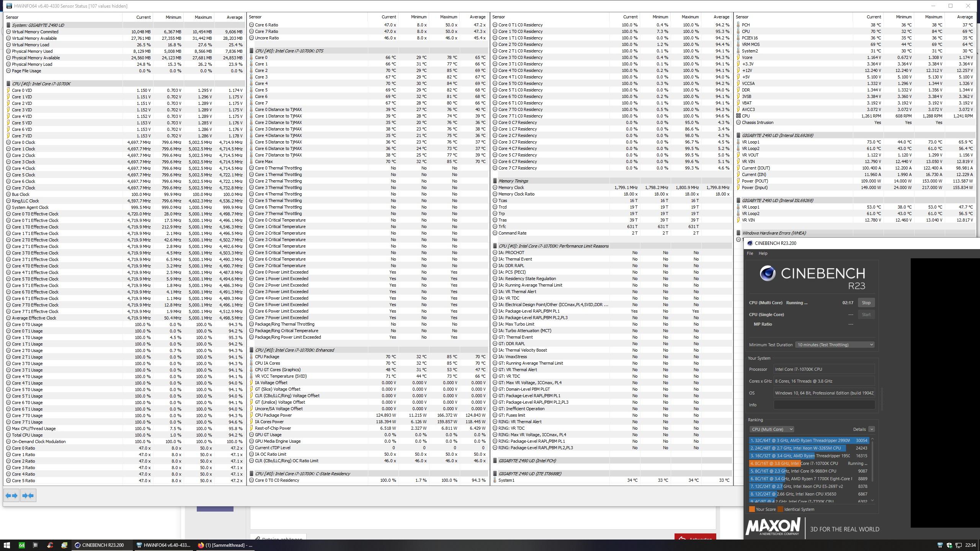The width and height of the screenshot is (980, 551).
Task: Select Xeon W-3265M ranking entry
Action: pos(809,448)
